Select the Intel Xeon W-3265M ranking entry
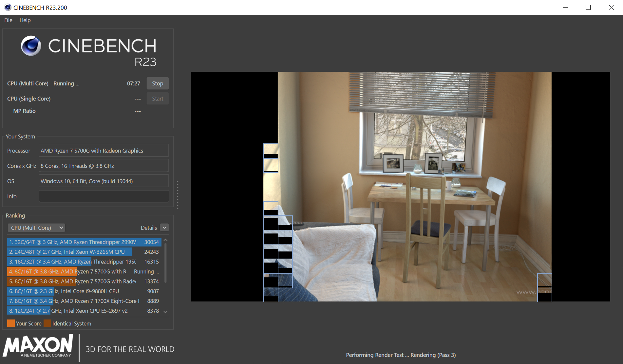The width and height of the screenshot is (623, 364). pyautogui.click(x=84, y=252)
